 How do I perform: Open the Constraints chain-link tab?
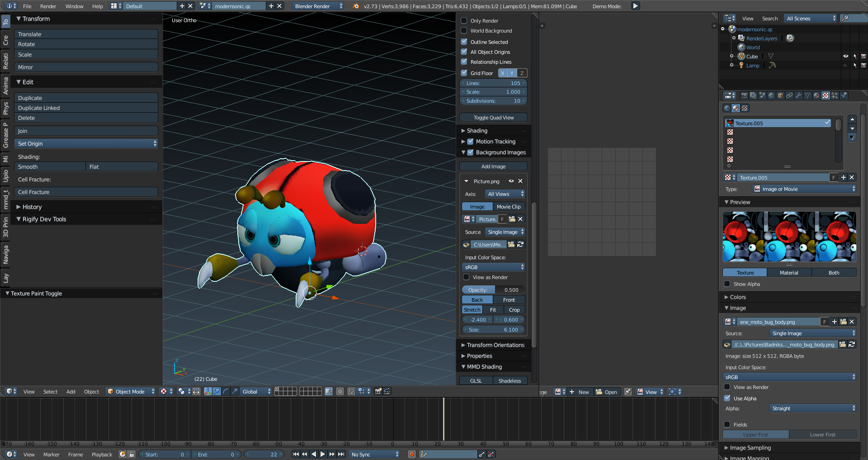[x=789, y=95]
